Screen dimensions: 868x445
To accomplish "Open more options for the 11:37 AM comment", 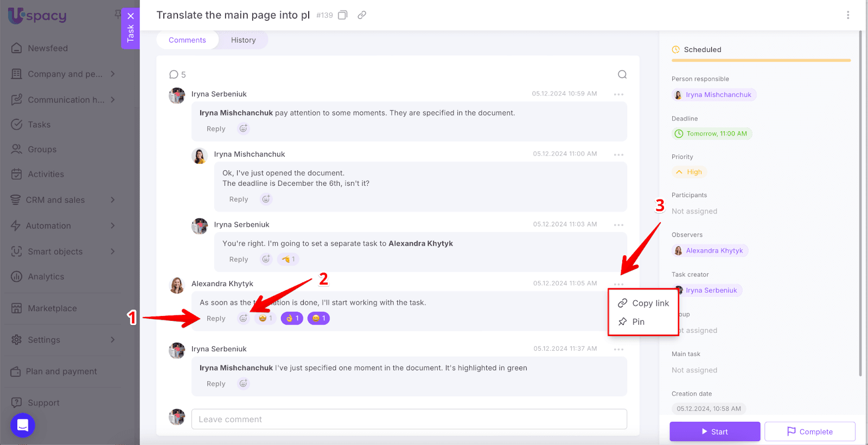I will [x=618, y=350].
